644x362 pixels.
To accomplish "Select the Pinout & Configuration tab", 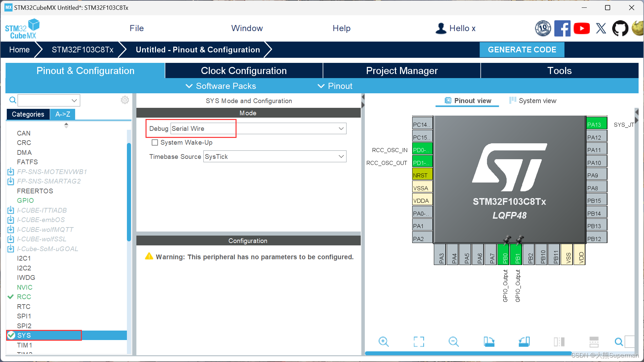I will click(x=85, y=71).
